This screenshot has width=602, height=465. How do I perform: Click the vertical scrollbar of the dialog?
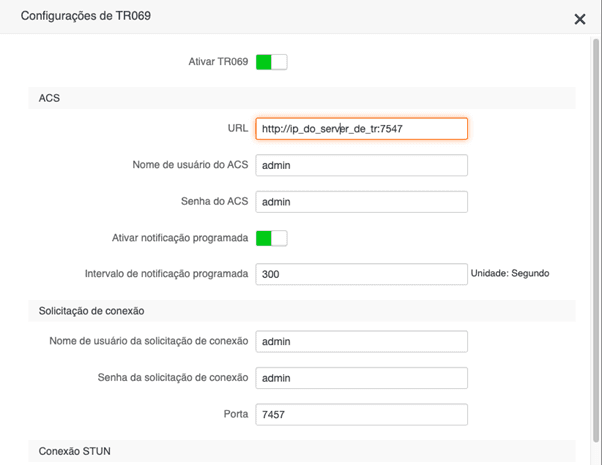tap(596, 240)
